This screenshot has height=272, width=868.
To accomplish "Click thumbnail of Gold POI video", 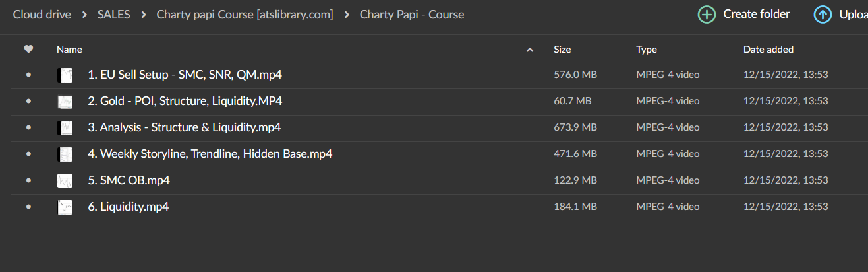I will coord(65,102).
